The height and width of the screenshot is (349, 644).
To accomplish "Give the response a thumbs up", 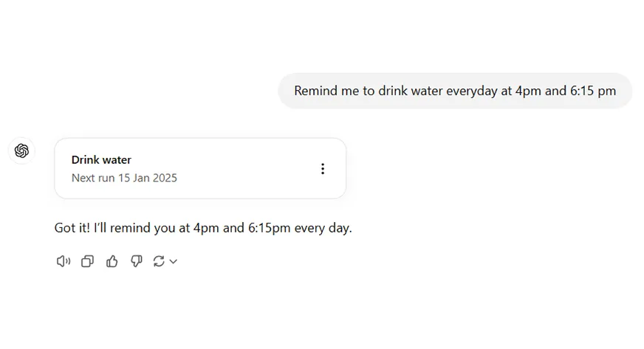I will coord(112,261).
